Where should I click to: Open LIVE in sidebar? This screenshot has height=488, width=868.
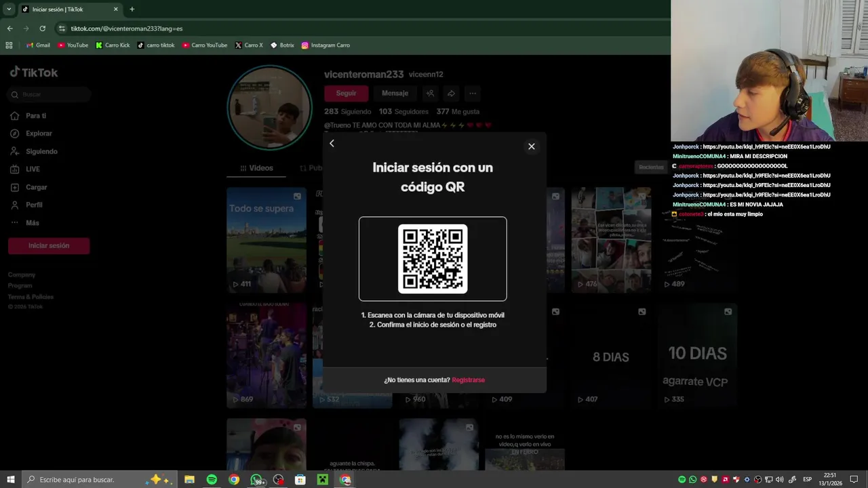(x=25, y=169)
